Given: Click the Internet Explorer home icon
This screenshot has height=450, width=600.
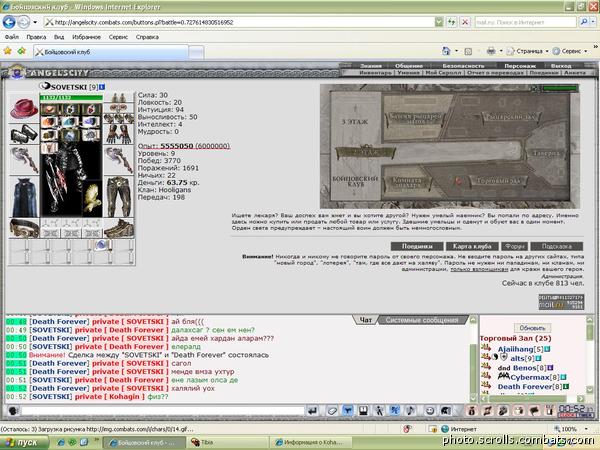Looking at the screenshot, I should pos(446,51).
